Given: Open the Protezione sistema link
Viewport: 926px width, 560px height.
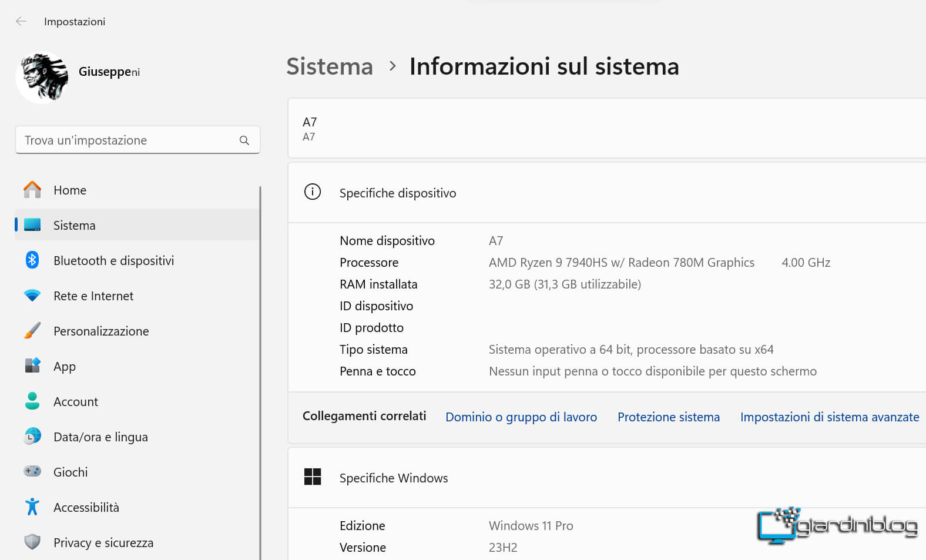Looking at the screenshot, I should [x=668, y=417].
